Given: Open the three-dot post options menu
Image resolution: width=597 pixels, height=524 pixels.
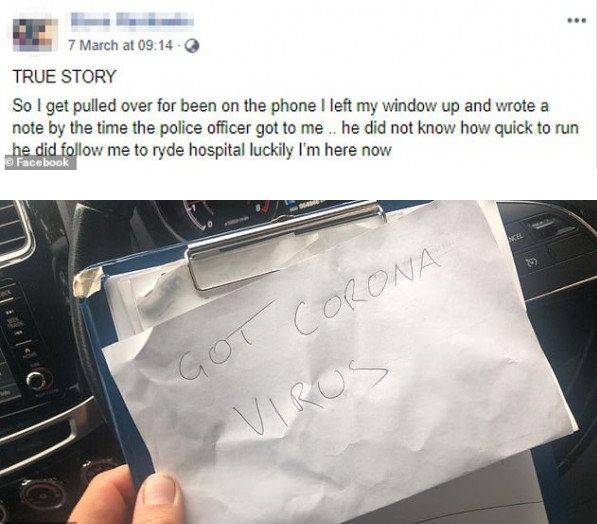Looking at the screenshot, I should [x=577, y=21].
